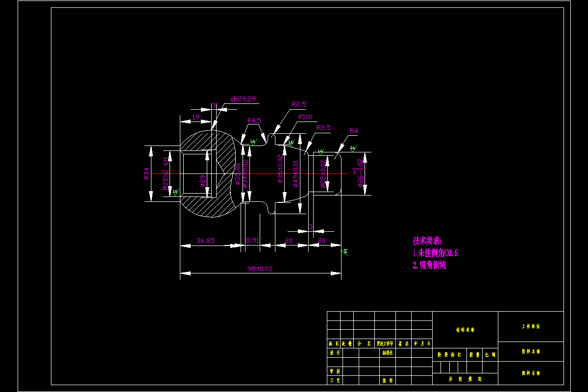Click the 设计 row label

click(x=334, y=353)
